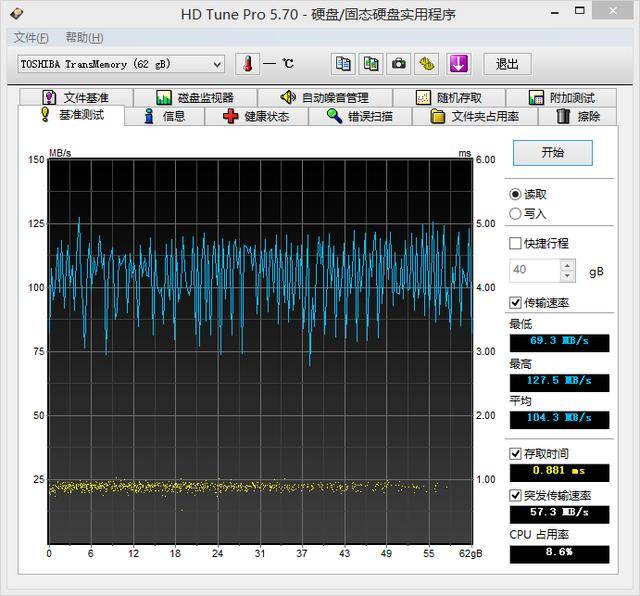
Task: Open the TOSHIBA TransMemory drive dropdown
Action: (x=121, y=64)
